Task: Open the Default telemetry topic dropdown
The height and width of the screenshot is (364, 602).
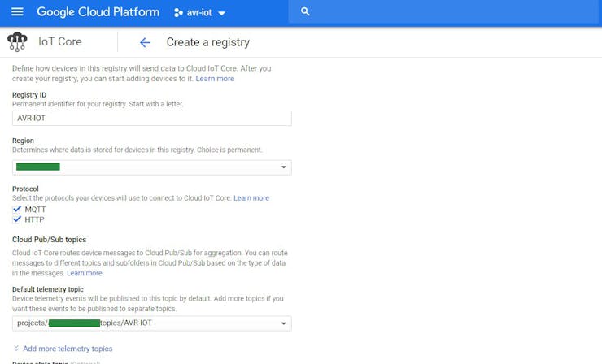Action: pos(151,323)
